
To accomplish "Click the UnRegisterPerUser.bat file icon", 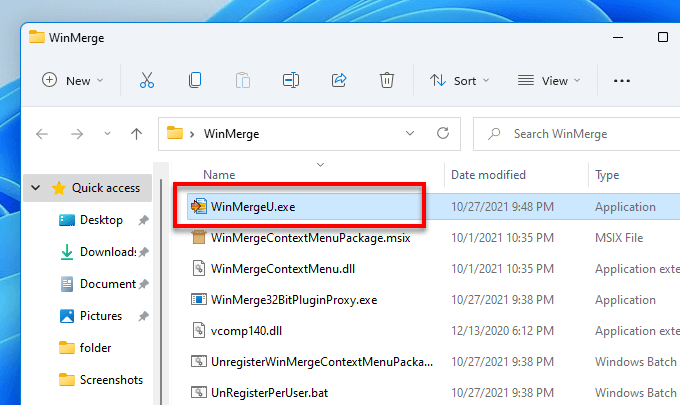I will [199, 392].
